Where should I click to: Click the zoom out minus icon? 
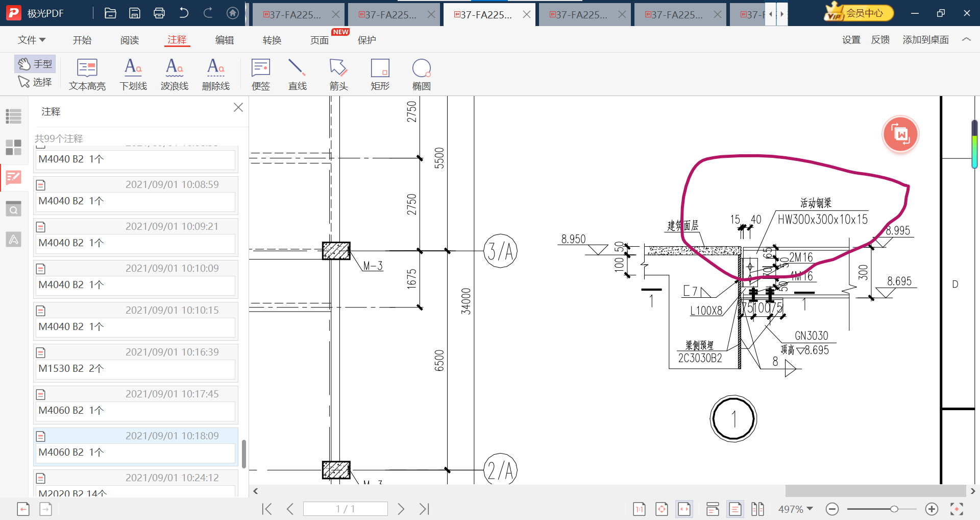pos(832,509)
